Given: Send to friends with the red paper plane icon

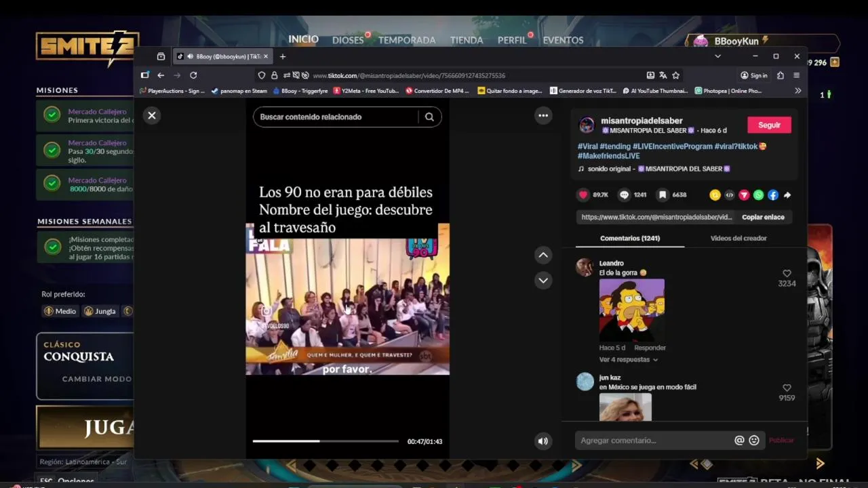Looking at the screenshot, I should [744, 195].
